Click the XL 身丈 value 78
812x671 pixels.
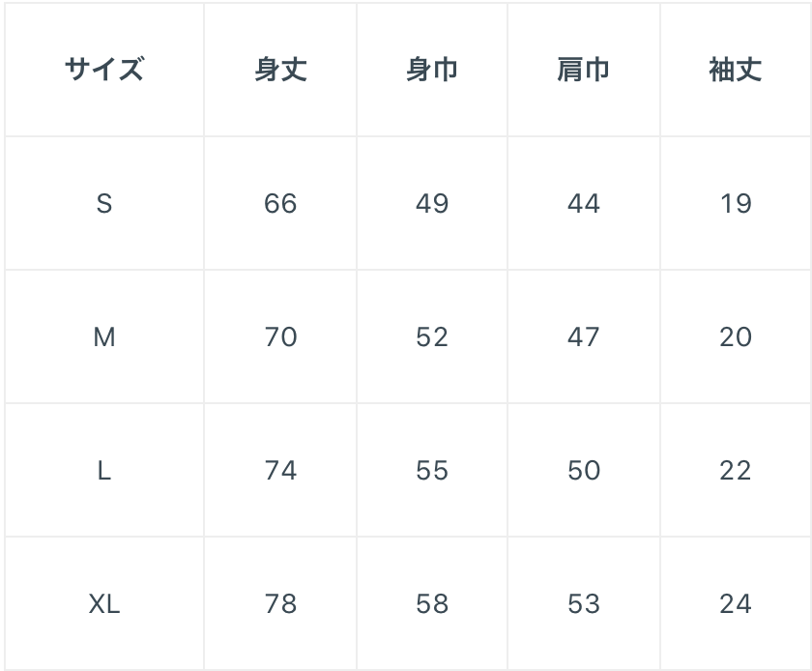280,603
